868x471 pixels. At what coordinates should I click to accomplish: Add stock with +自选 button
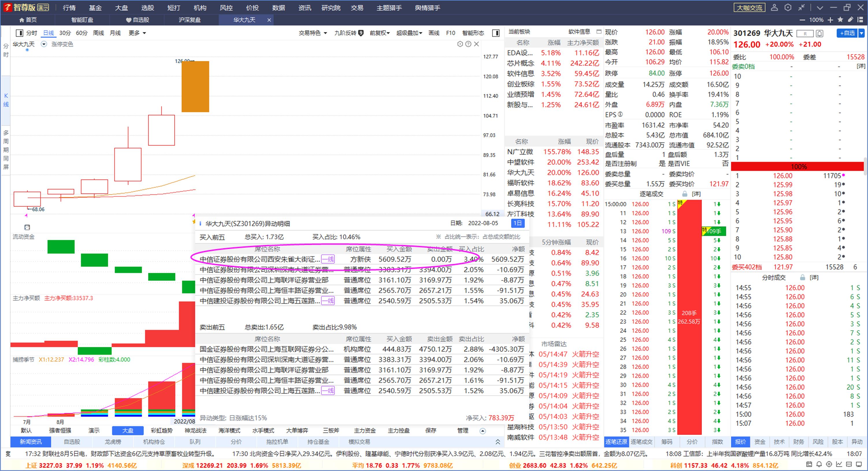coord(847,33)
